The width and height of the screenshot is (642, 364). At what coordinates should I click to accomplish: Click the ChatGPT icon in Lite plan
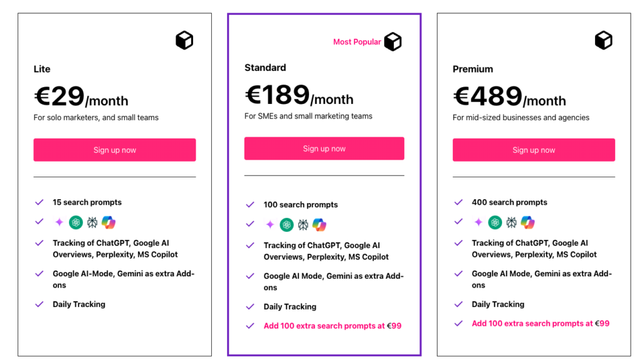(x=76, y=222)
